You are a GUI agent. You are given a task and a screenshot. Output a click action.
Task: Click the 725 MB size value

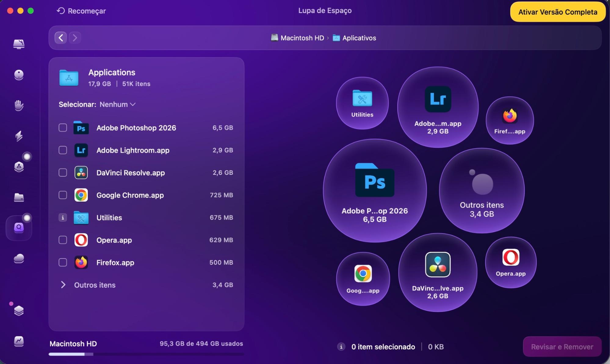click(221, 195)
